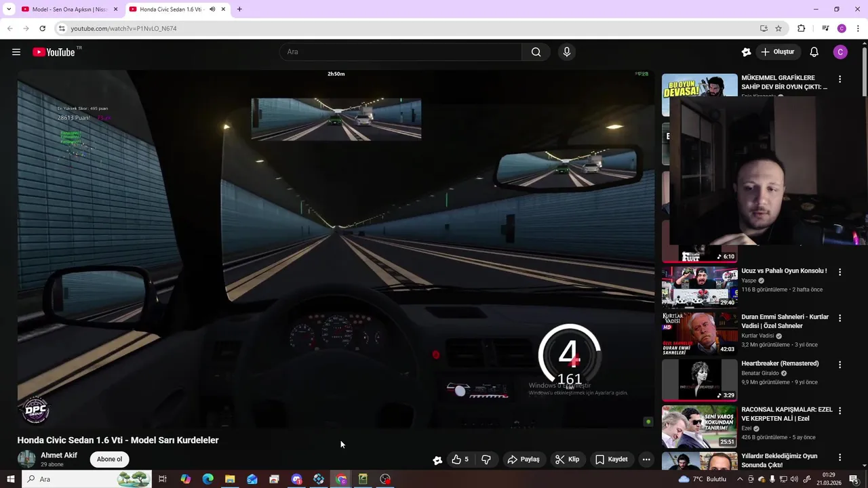The image size is (868, 488).
Task: Open Heartbreaker (Remastered) thumbnail
Action: (x=699, y=380)
